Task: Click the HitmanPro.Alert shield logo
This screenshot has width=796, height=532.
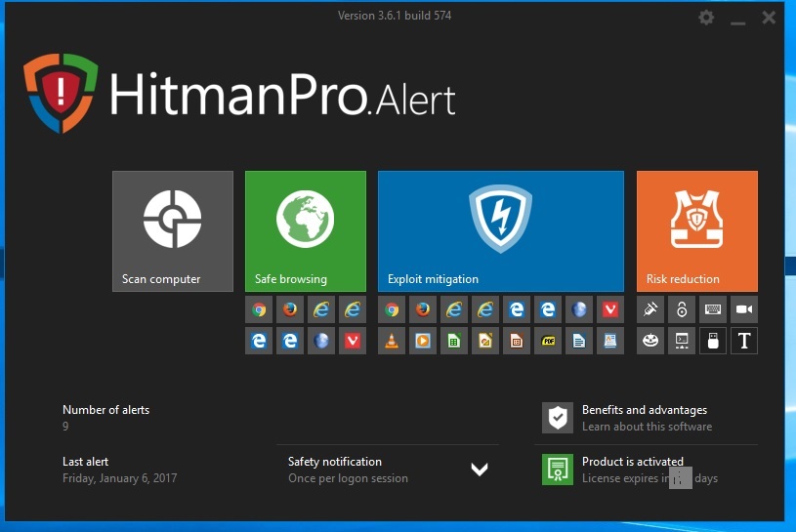Action: click(x=61, y=93)
